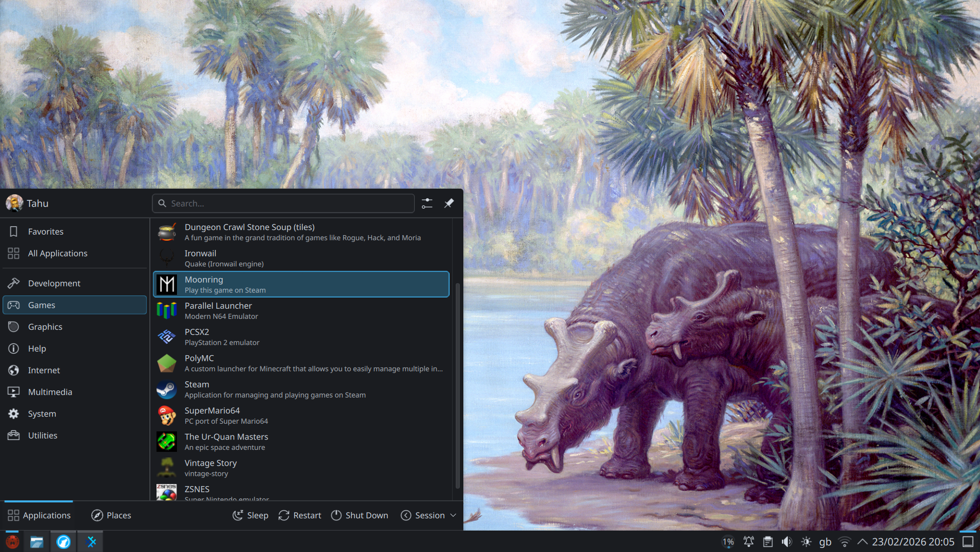Open the Ironwail Quake engine entry

pyautogui.click(x=301, y=258)
